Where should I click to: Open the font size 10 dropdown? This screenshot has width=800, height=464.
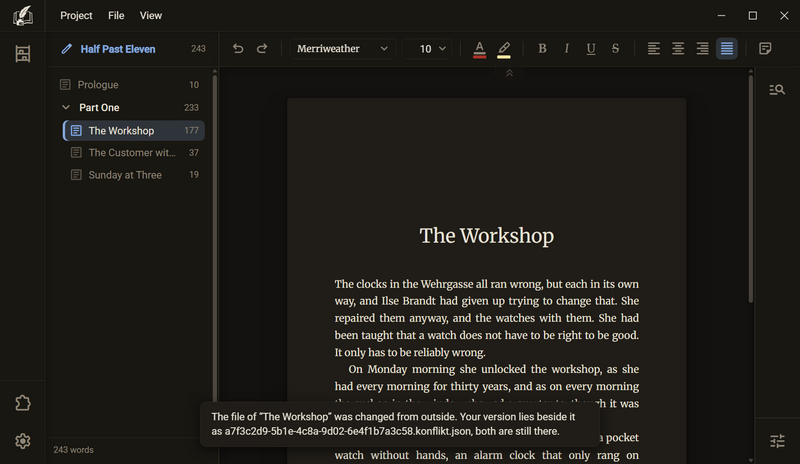tap(427, 48)
